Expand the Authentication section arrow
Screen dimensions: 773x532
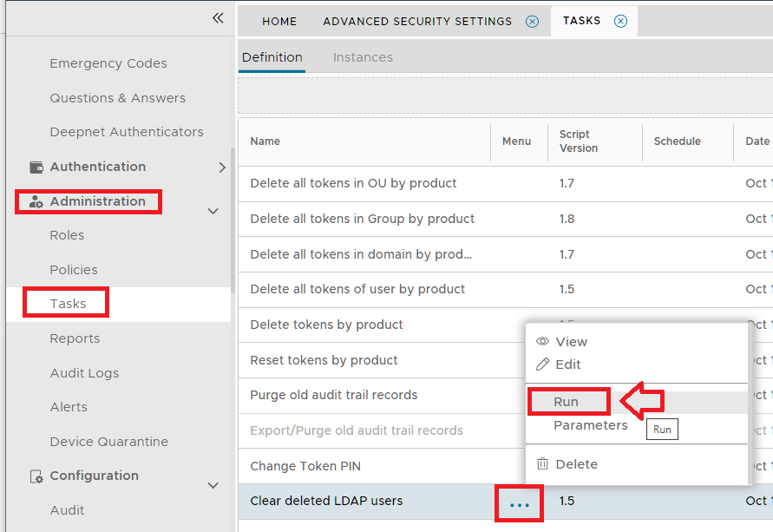[x=222, y=167]
